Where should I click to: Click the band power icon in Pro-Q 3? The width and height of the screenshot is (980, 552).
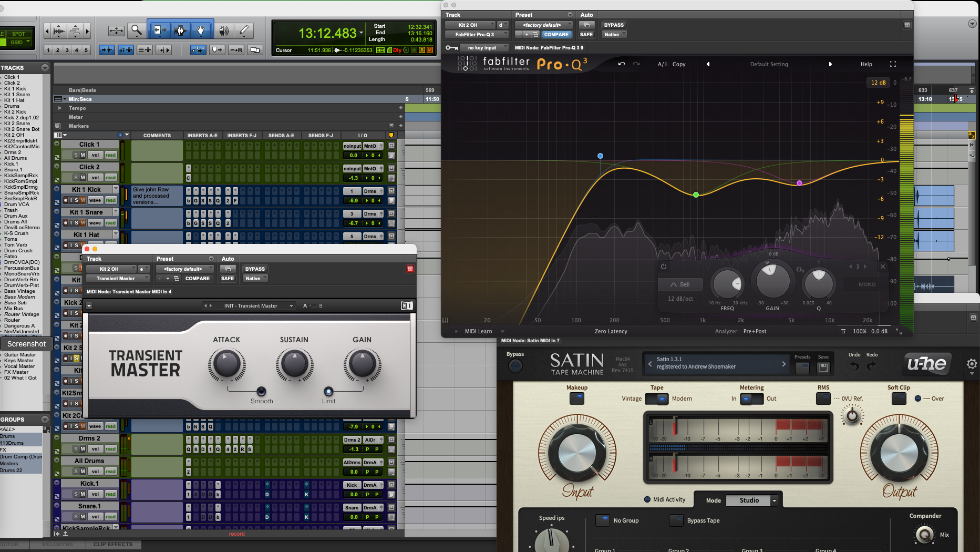(x=664, y=267)
